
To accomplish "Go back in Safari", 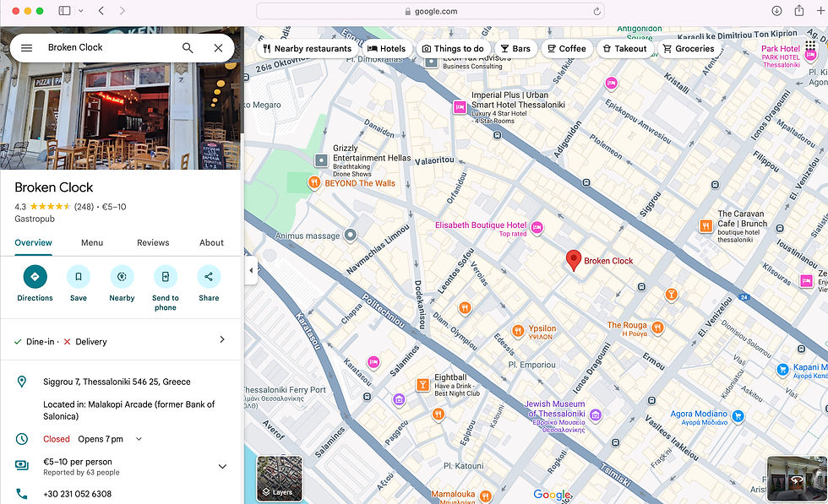I will [x=101, y=11].
